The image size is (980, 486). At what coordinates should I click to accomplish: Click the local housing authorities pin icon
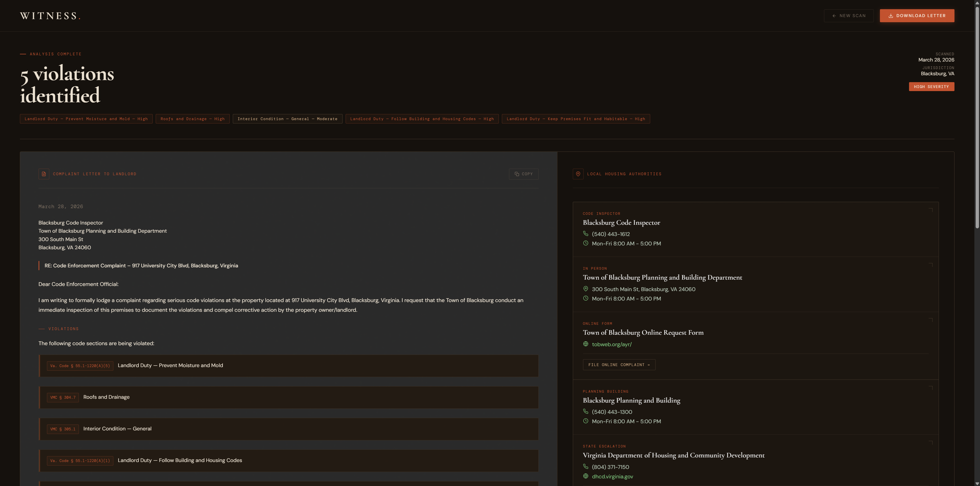(578, 174)
